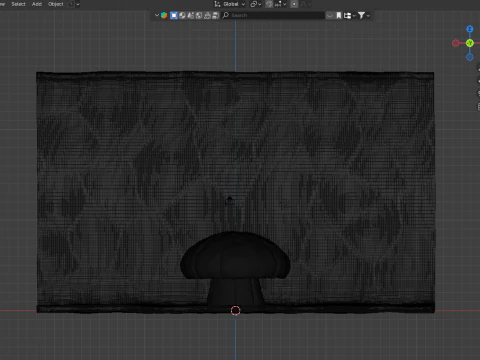Click the fifth filter icon in the row
Screen dimensions: 480x360
pyautogui.click(x=207, y=15)
